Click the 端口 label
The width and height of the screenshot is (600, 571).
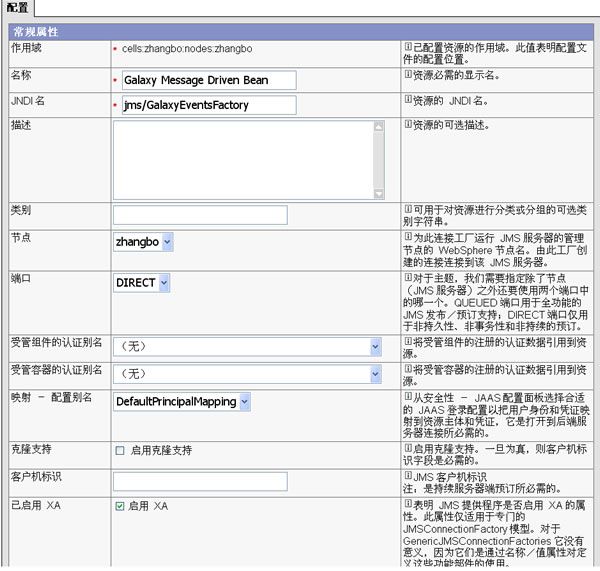click(x=21, y=278)
